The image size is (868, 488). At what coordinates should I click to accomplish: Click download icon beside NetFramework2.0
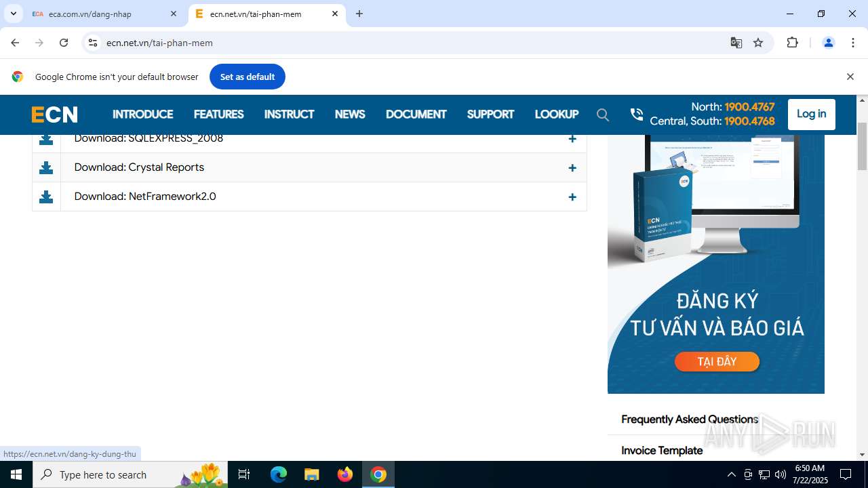click(x=46, y=197)
